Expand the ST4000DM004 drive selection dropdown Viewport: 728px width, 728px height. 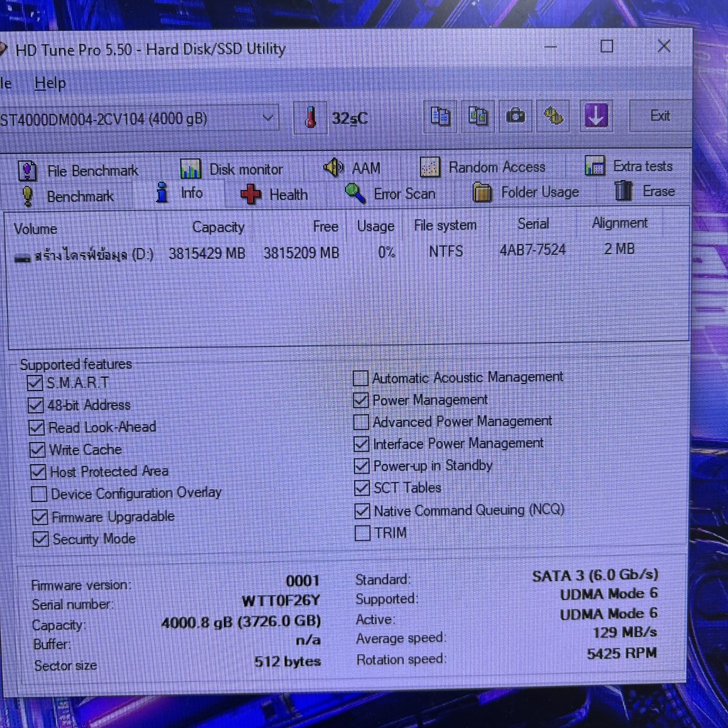268,119
